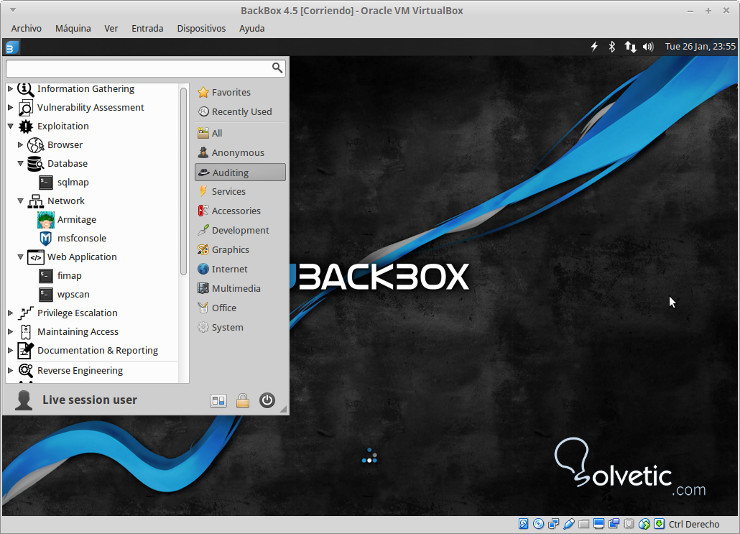Expand Information Gathering category
740x534 pixels.
[x=10, y=89]
